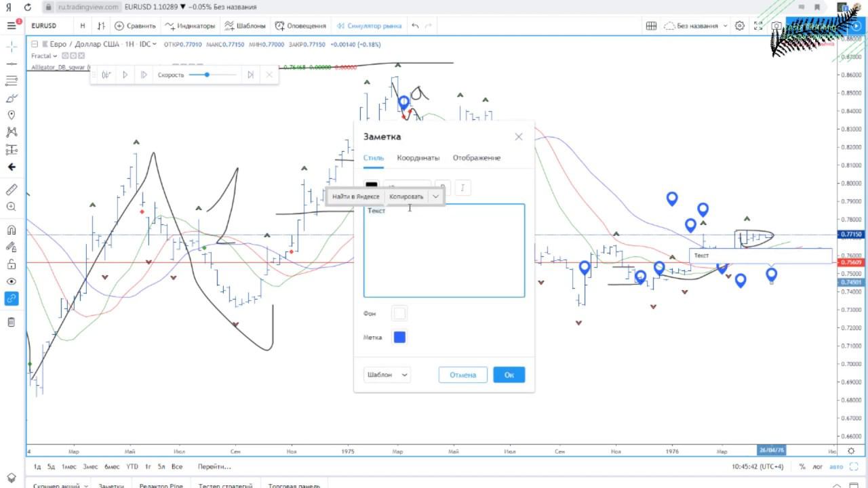Toggle the авто auto scale
The height and width of the screenshot is (488, 868).
(x=836, y=466)
